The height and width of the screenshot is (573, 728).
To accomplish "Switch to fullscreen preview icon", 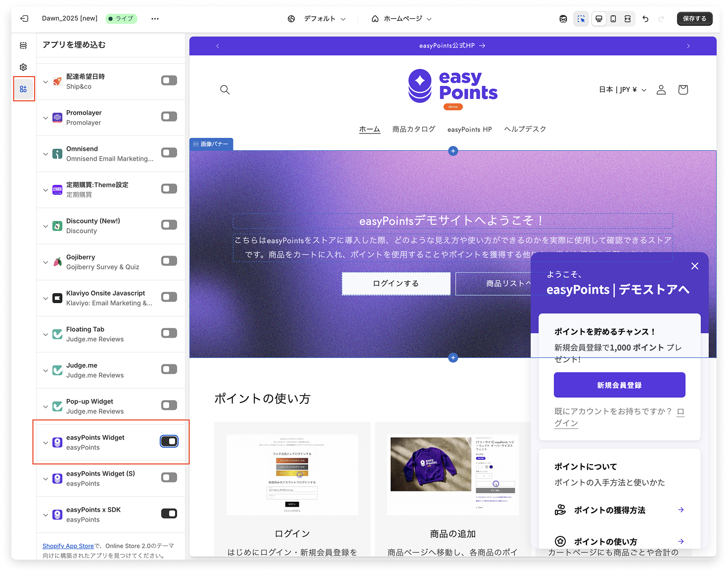I will coord(628,19).
